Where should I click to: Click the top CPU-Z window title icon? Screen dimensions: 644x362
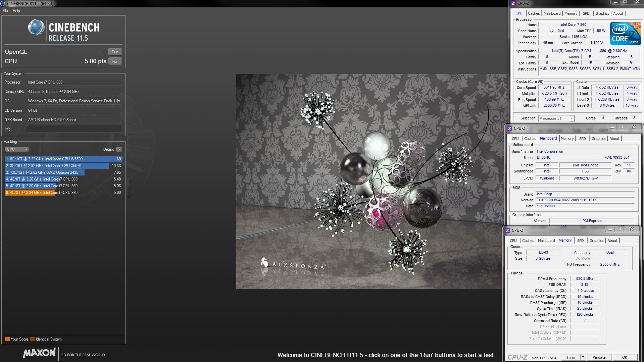pos(513,3)
